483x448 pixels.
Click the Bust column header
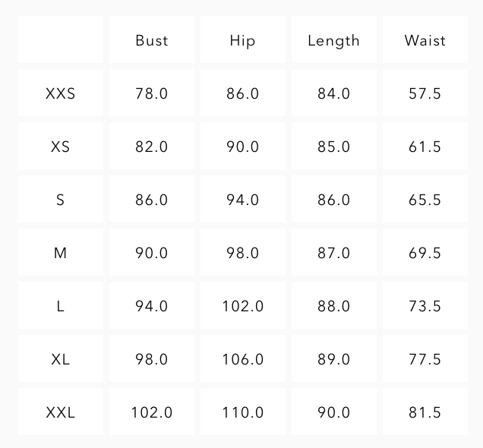tap(152, 40)
